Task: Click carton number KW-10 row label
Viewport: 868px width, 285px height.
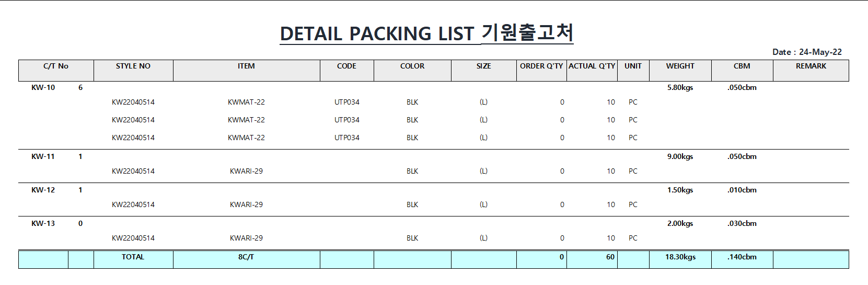Action: (x=43, y=87)
